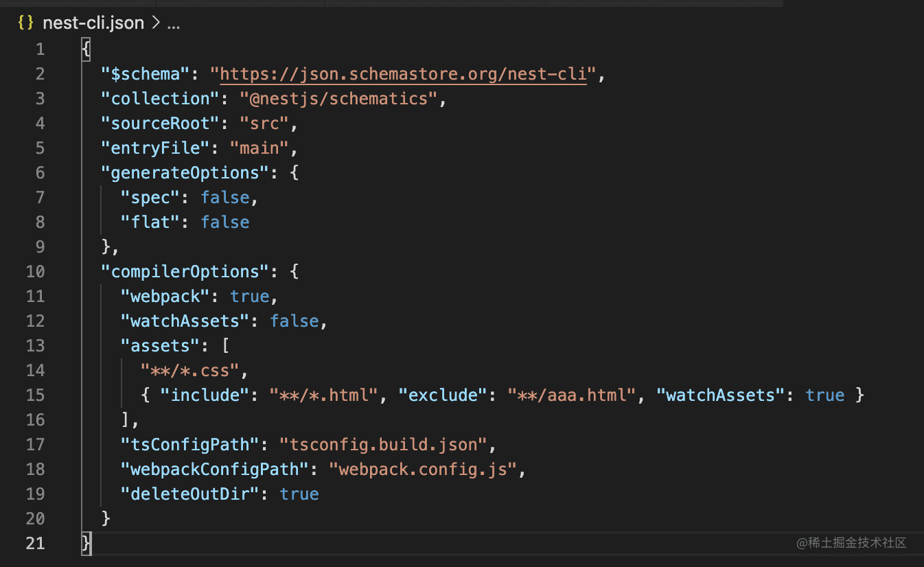Viewport: 924px width, 567px height.
Task: Click the false value on line 12
Action: pyautogui.click(x=294, y=321)
